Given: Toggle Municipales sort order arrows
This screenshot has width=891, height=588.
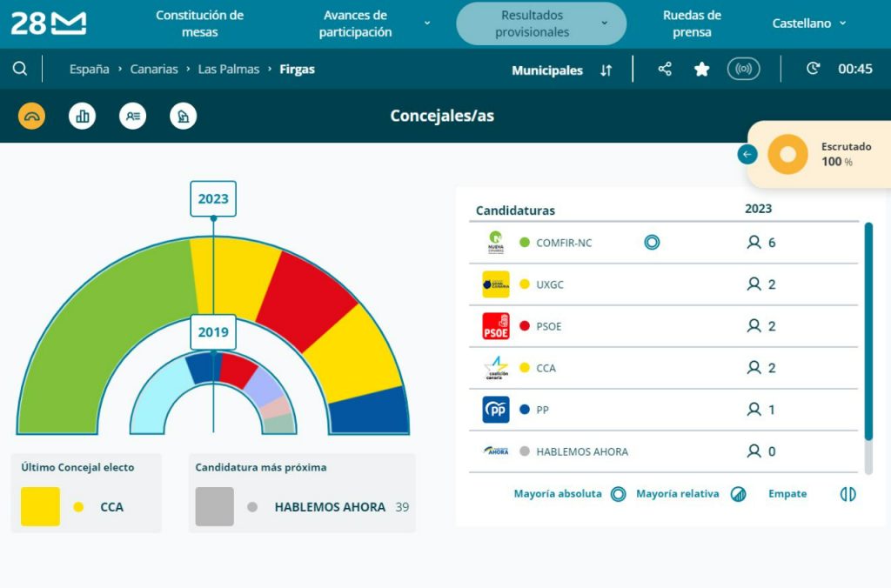Looking at the screenshot, I should 606,70.
